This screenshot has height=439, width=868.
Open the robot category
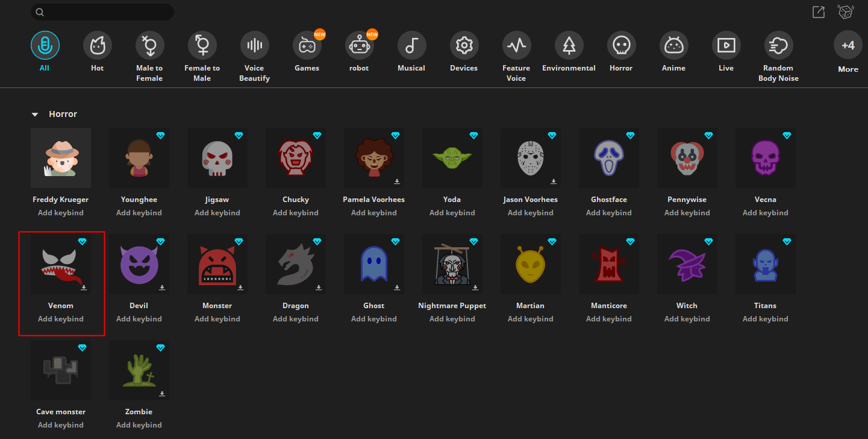click(x=360, y=52)
